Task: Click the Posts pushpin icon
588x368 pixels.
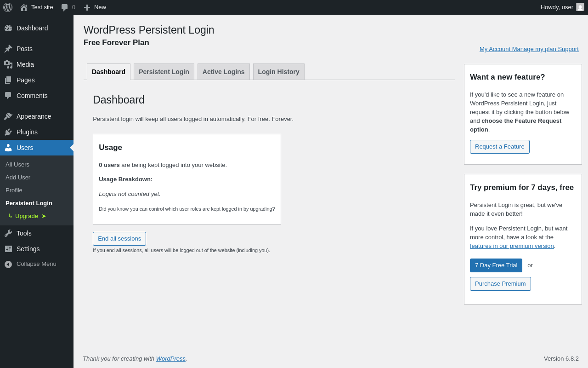Action: [x=8, y=49]
